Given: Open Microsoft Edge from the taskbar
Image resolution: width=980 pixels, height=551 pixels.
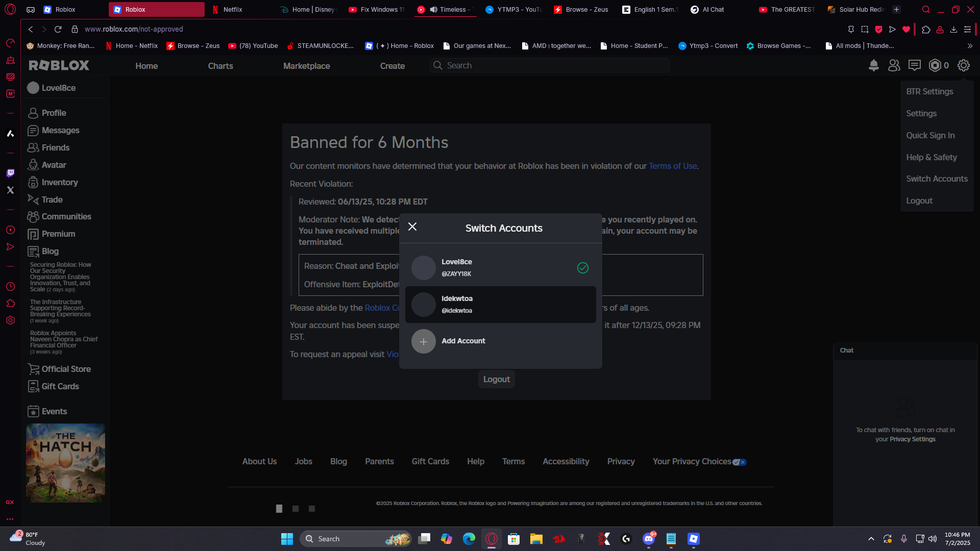Looking at the screenshot, I should pyautogui.click(x=469, y=539).
